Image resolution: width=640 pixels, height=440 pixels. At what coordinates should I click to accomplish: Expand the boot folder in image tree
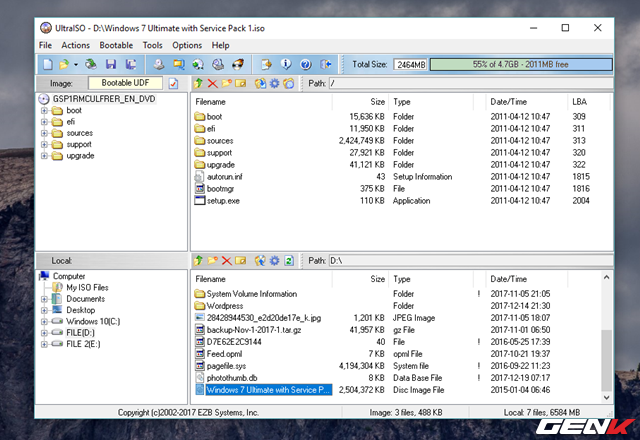click(44, 111)
